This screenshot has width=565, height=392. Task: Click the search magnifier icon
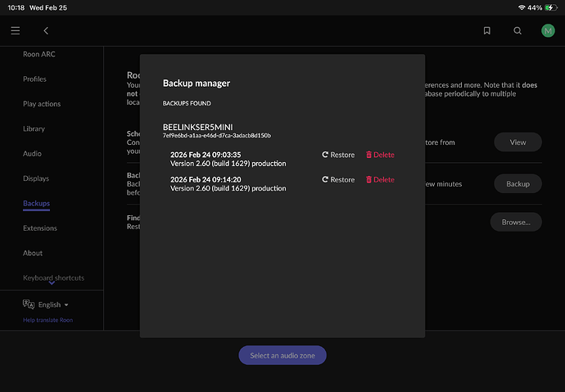518,30
